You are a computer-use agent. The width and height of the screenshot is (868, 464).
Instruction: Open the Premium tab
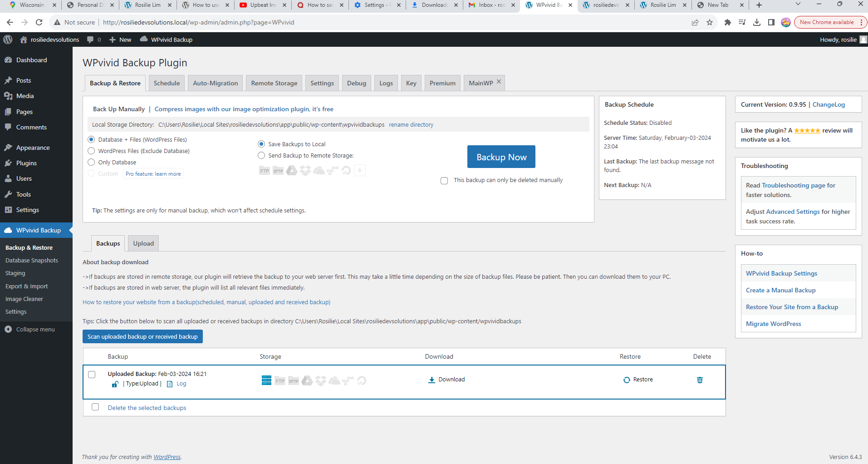(442, 83)
